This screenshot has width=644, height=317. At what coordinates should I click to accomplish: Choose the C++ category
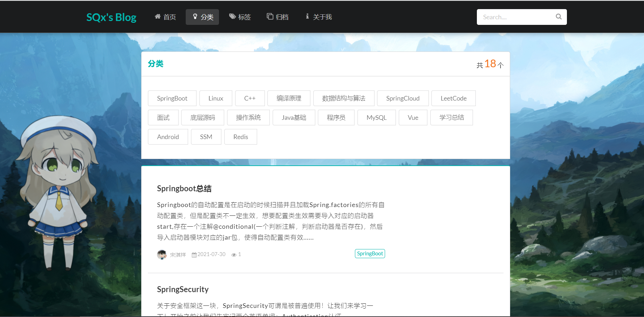pos(249,98)
